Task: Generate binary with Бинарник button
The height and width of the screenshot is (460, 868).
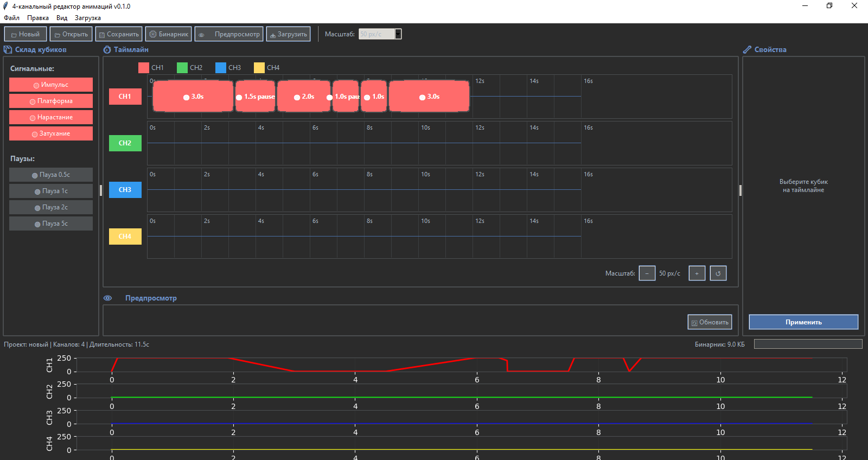Action: pos(169,34)
